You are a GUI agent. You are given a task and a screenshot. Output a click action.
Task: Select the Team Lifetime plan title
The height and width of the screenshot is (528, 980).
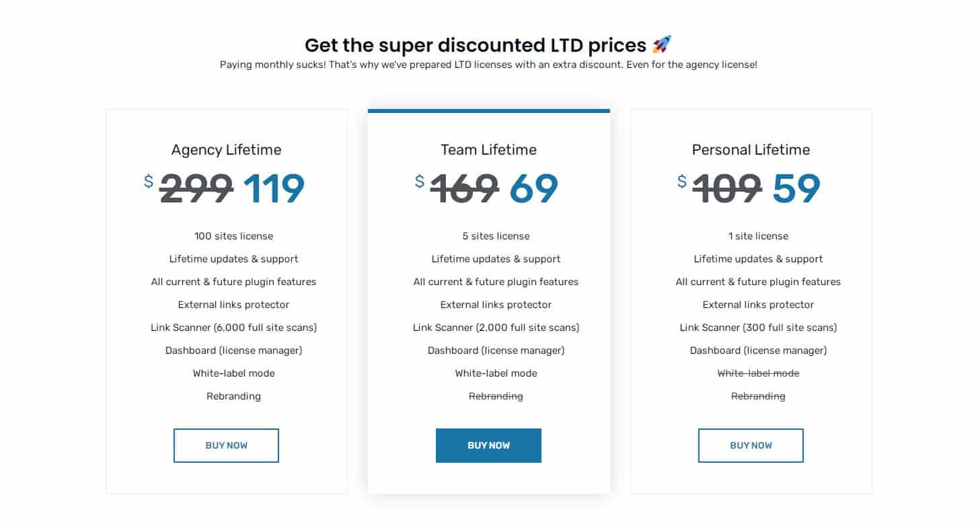point(489,149)
